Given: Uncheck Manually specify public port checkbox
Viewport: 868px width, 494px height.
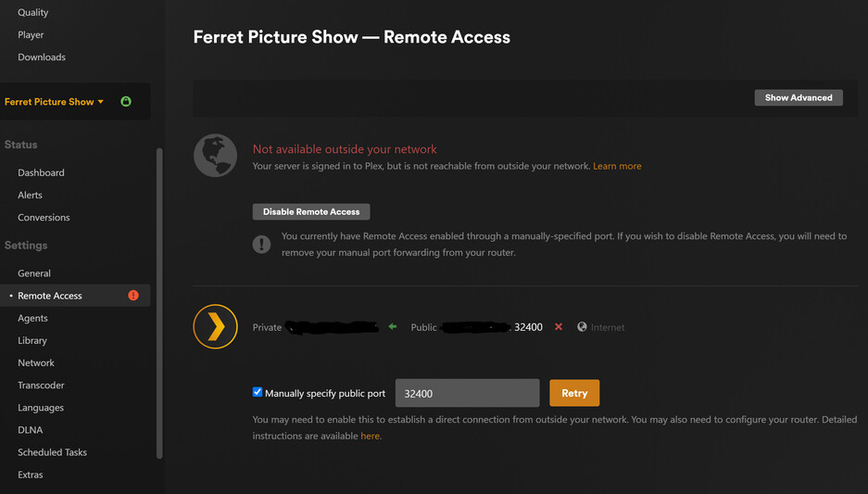Looking at the screenshot, I should click(258, 392).
